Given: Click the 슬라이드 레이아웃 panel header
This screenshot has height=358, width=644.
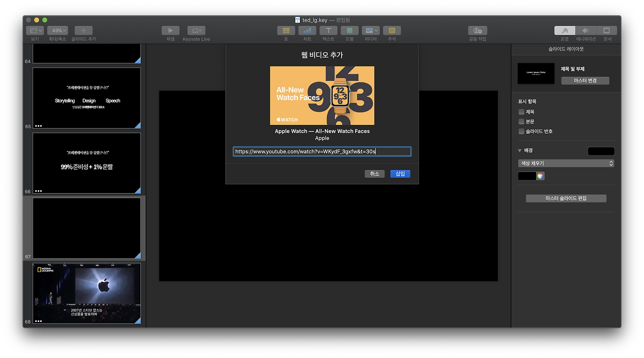Looking at the screenshot, I should click(x=566, y=49).
